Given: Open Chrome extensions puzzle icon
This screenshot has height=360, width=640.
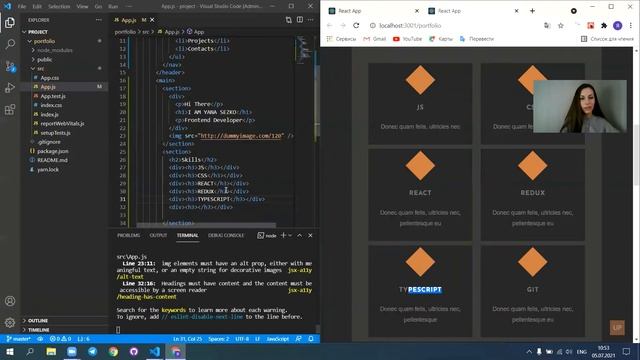Looking at the screenshot, I should pyautogui.click(x=604, y=25).
